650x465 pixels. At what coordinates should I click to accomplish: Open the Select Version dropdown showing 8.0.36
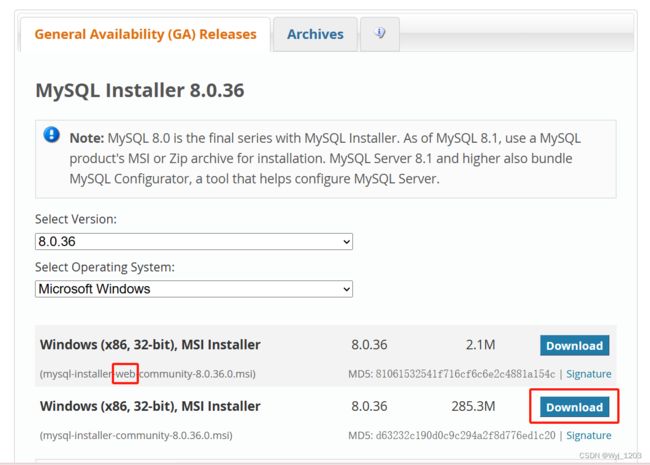click(x=194, y=242)
